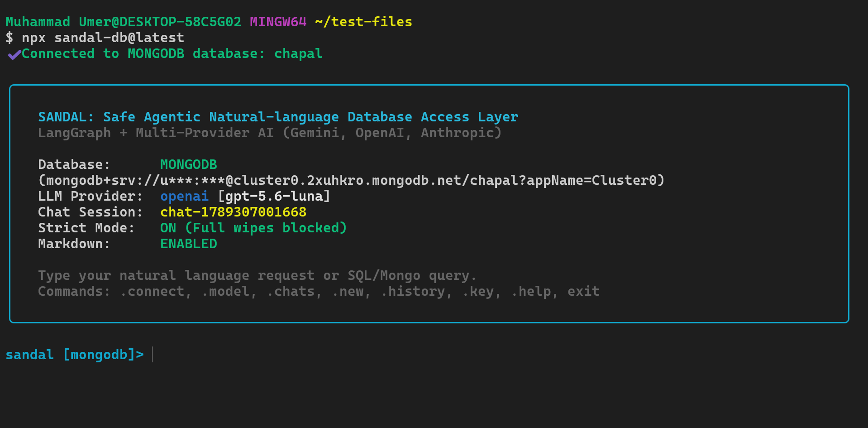Click the 'openai' provider name

(185, 196)
